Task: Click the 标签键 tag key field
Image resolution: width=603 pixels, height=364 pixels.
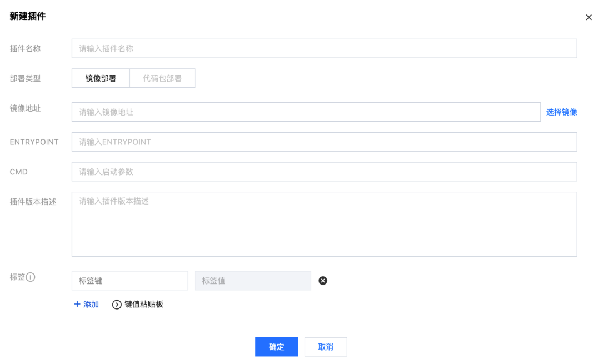Action: pyautogui.click(x=129, y=281)
